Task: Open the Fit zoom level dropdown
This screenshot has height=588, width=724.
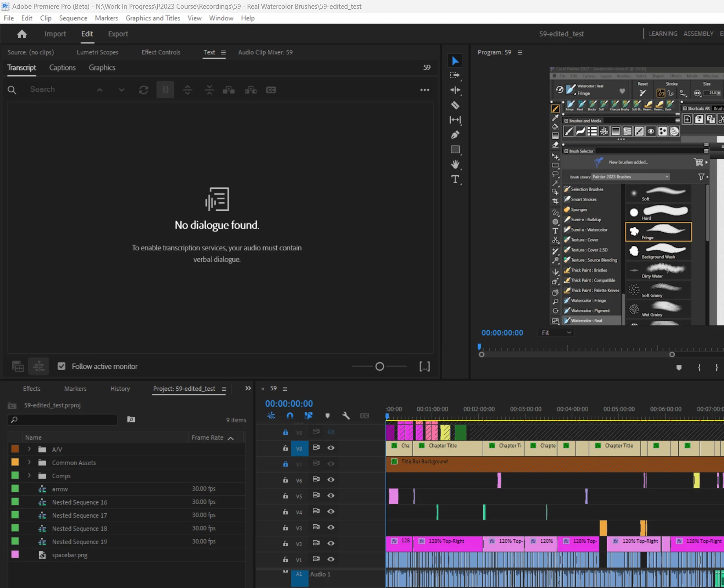Action: click(556, 333)
